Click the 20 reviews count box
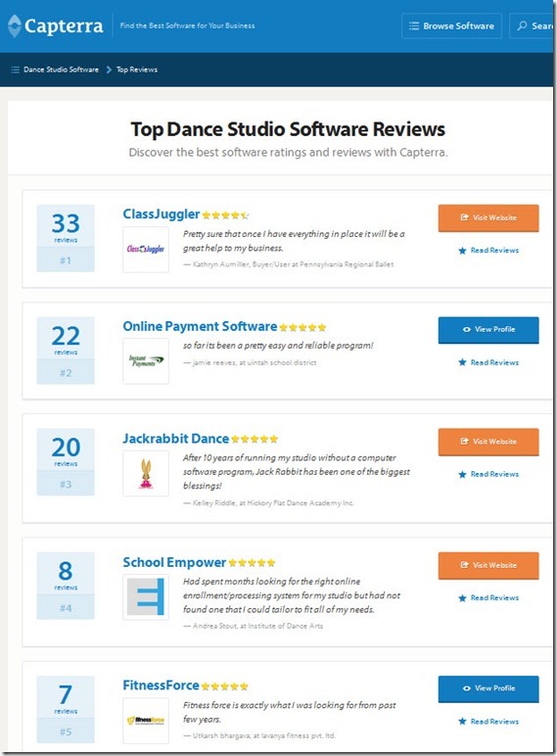Screen dimensions: 557x756 click(x=66, y=449)
